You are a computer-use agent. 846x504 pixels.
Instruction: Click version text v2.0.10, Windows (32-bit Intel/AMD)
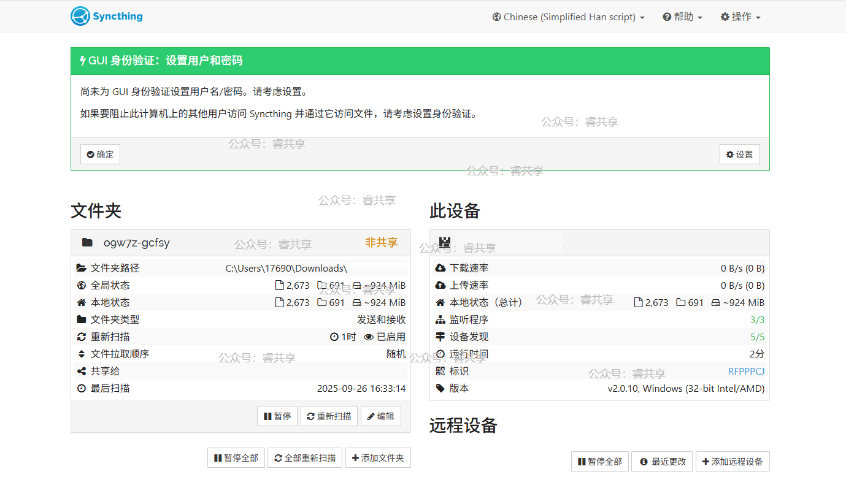coord(686,389)
